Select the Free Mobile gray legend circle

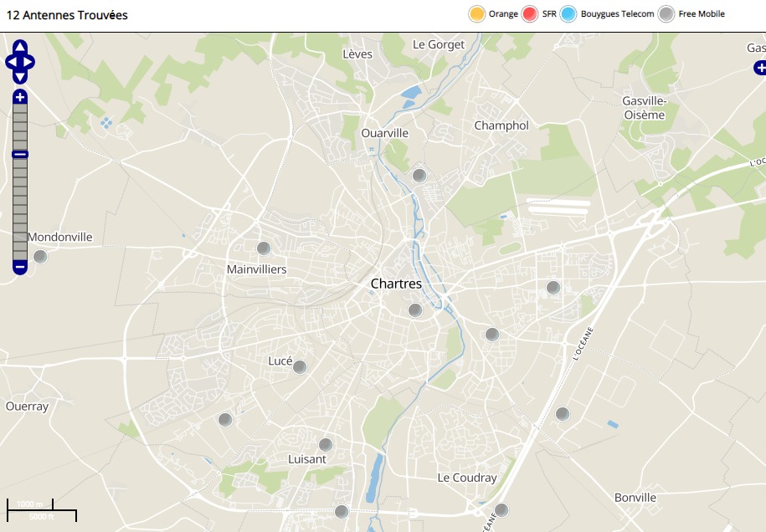[x=666, y=14]
